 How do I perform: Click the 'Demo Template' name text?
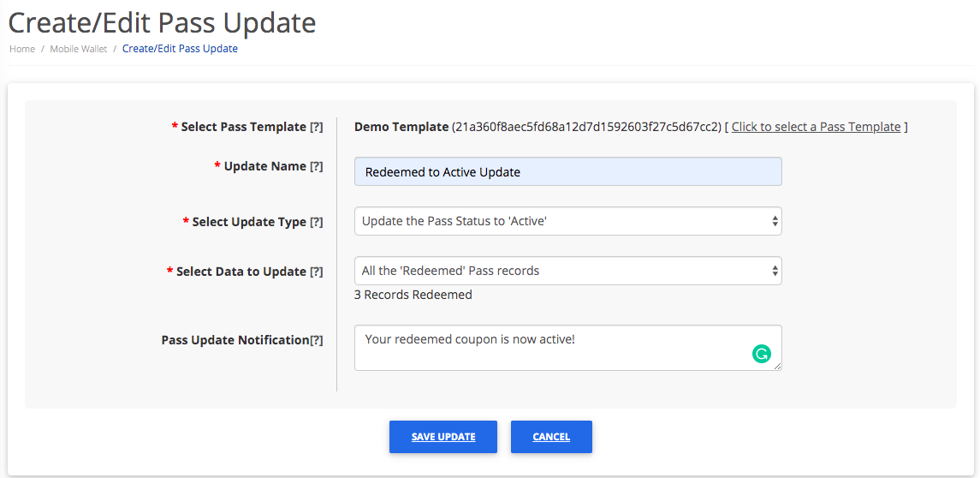401,127
